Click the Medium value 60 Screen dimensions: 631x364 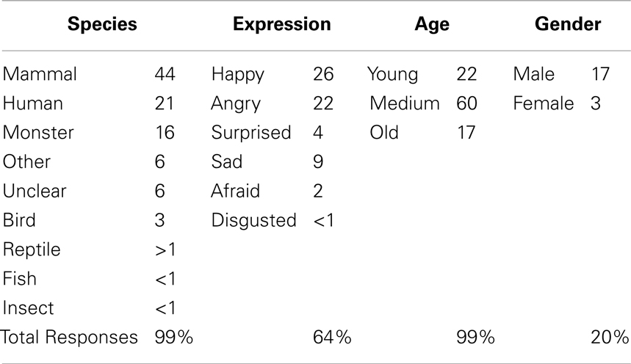pos(466,103)
